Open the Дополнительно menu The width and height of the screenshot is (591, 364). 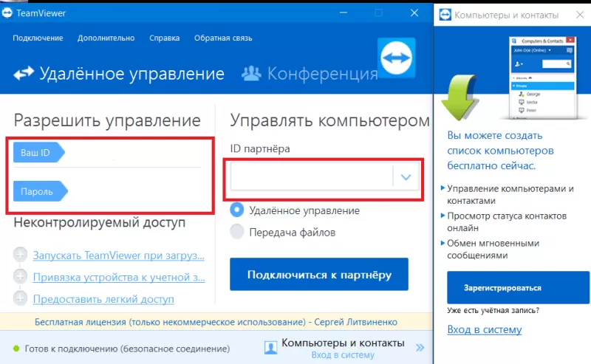pyautogui.click(x=106, y=38)
